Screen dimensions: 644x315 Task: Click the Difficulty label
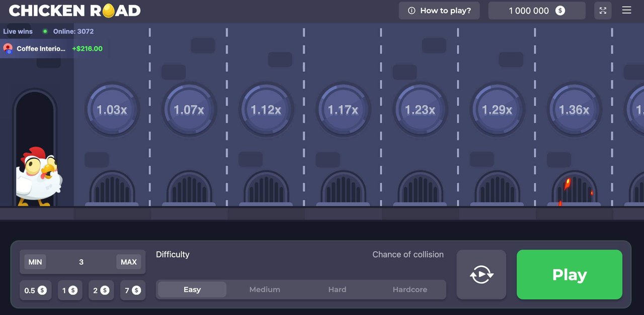tap(173, 255)
